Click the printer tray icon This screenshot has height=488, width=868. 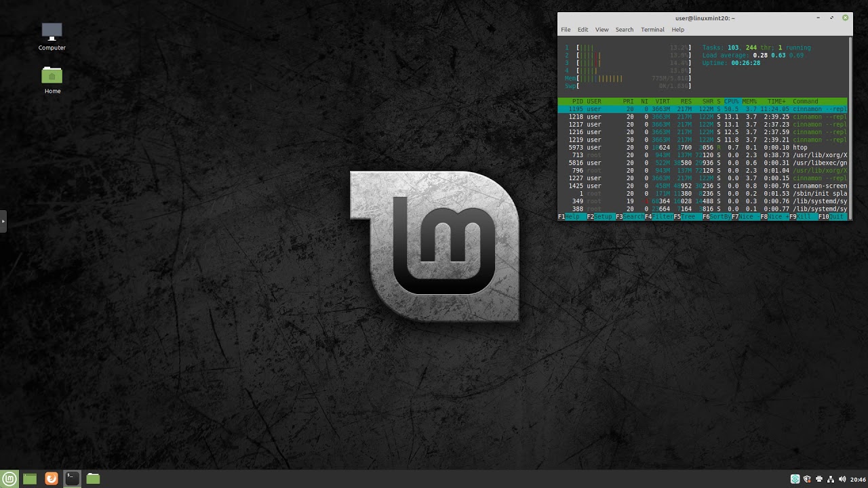click(x=818, y=479)
